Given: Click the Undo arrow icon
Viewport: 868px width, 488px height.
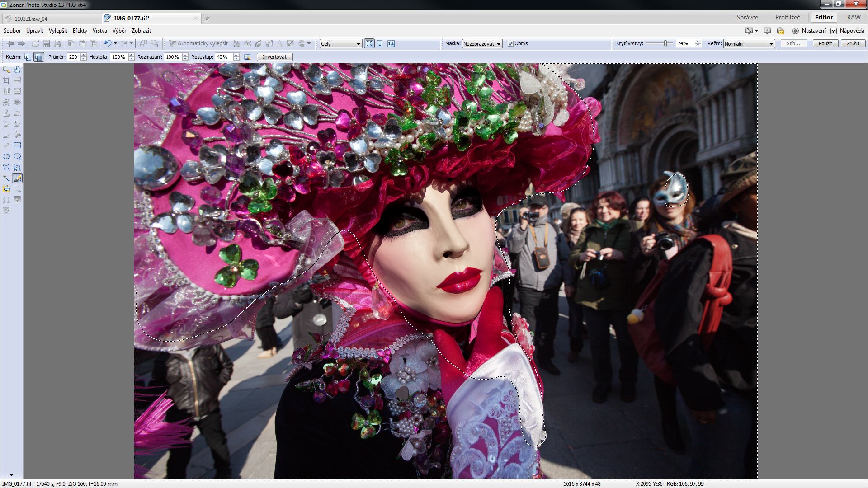Looking at the screenshot, I should pos(108,43).
